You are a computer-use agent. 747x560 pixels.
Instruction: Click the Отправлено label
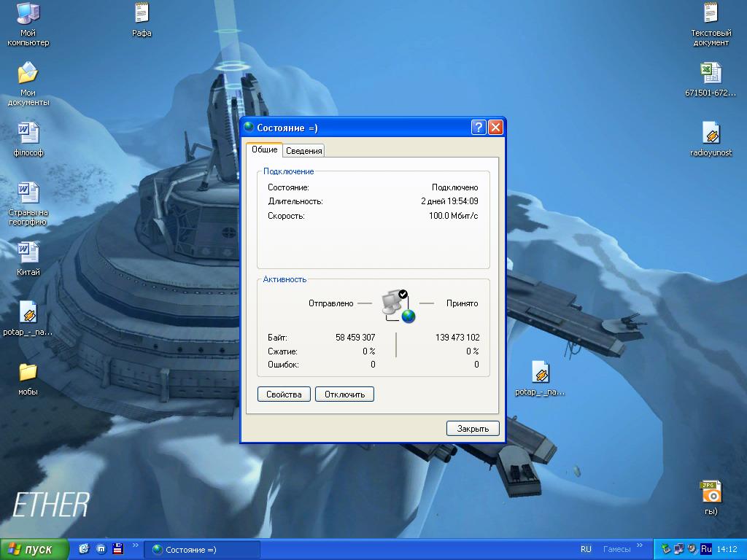pyautogui.click(x=330, y=303)
